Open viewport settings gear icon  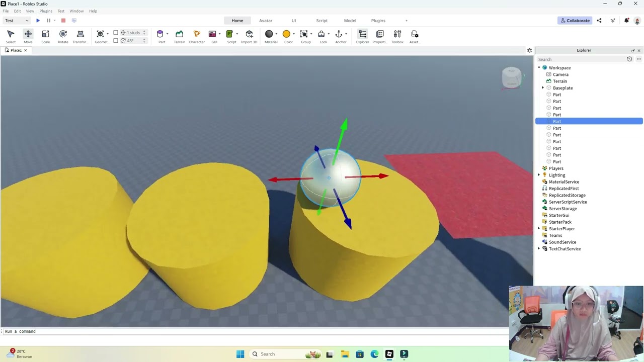point(529,50)
